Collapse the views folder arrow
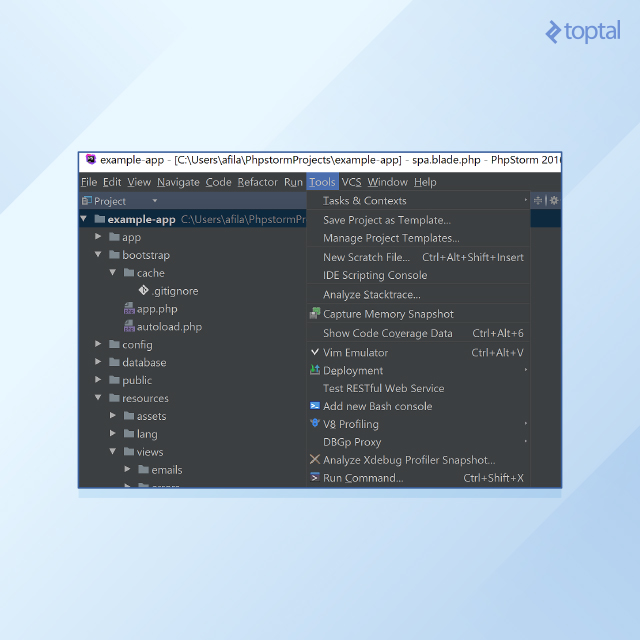Viewport: 640px width, 640px height. [x=113, y=451]
